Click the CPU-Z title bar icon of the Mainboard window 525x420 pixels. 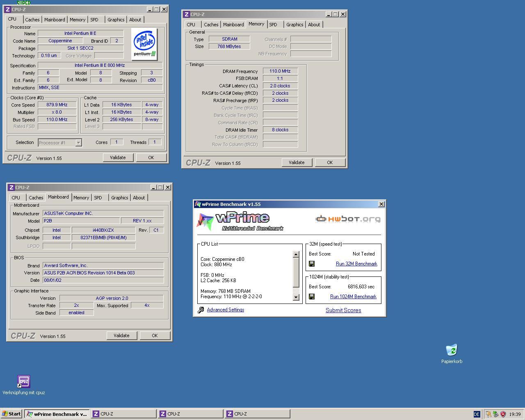[x=11, y=187]
